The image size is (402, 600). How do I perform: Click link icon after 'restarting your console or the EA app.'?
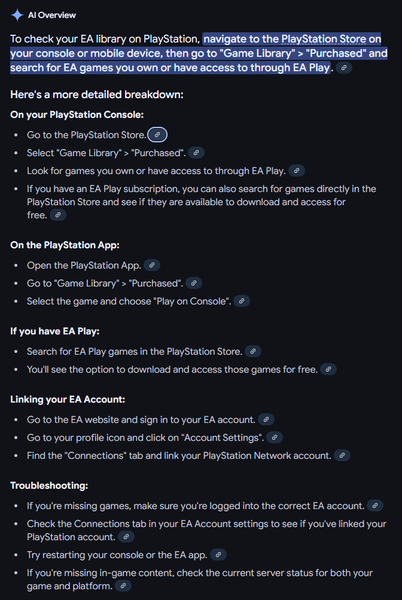tap(218, 554)
